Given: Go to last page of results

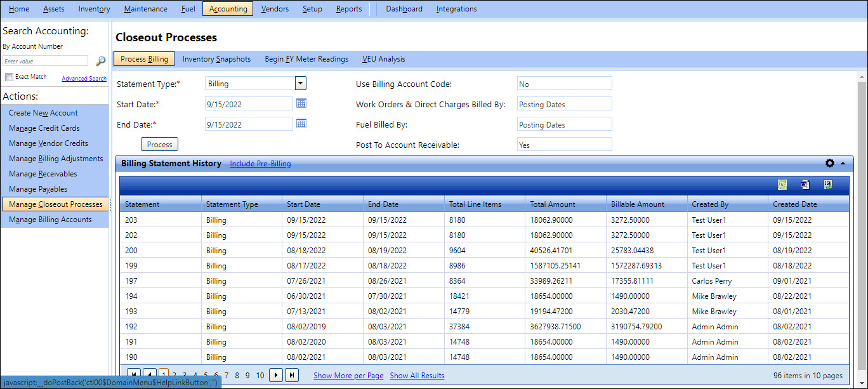Looking at the screenshot, I should point(291,375).
